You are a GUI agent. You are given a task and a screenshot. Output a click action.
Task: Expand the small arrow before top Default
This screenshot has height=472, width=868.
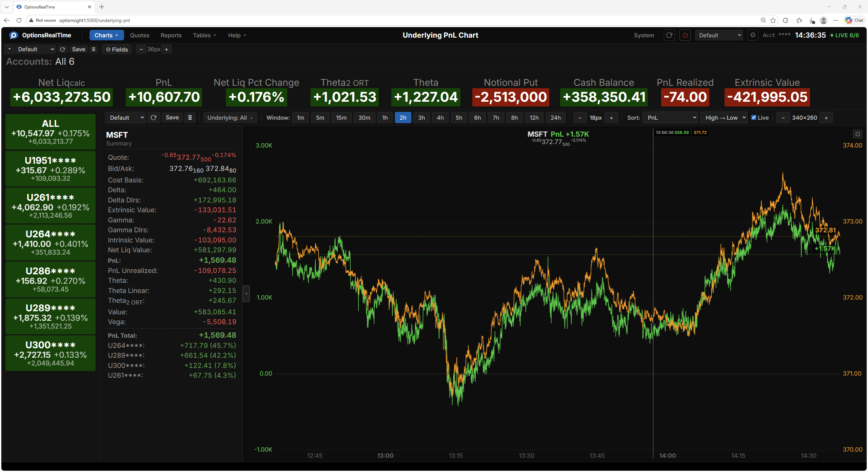9,50
